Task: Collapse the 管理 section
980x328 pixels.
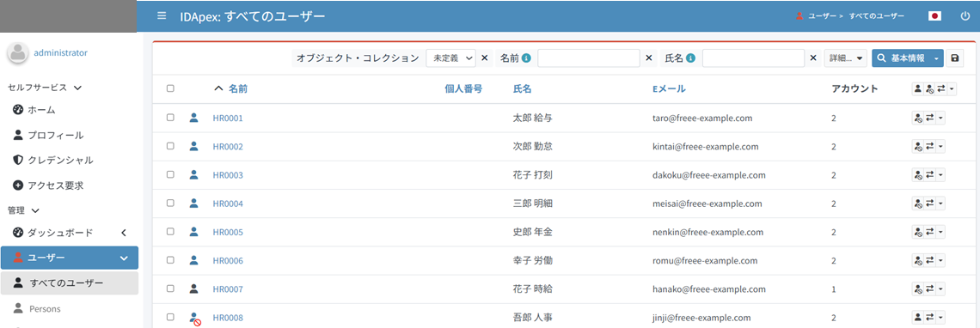Action: click(x=35, y=210)
